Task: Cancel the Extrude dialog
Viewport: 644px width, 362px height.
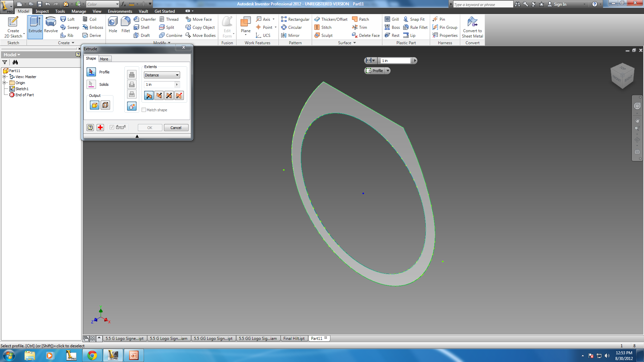Action: pos(176,127)
